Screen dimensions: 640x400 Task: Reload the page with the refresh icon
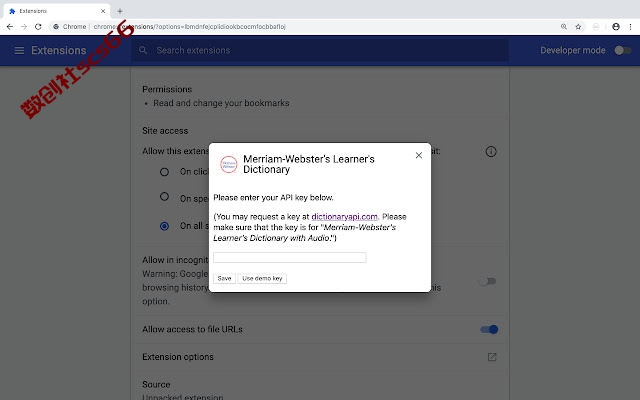[x=38, y=27]
